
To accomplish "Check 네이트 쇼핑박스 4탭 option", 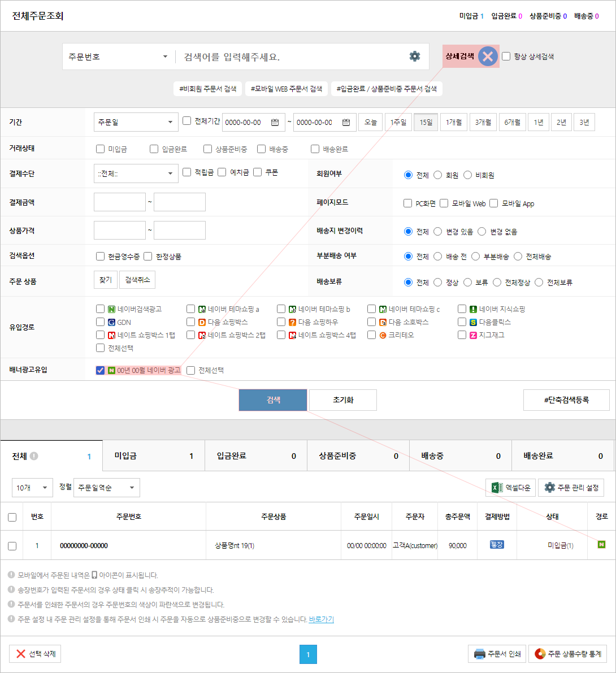I will pyautogui.click(x=281, y=335).
